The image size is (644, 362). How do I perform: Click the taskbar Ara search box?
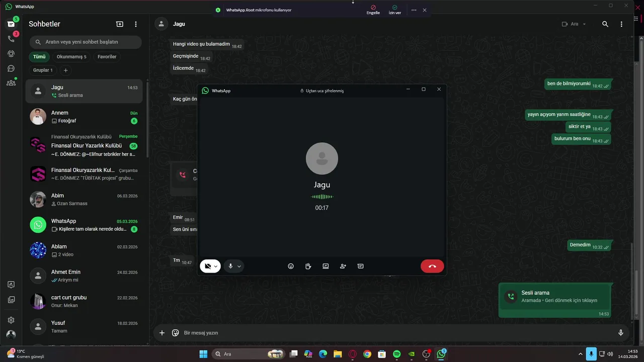(249, 354)
